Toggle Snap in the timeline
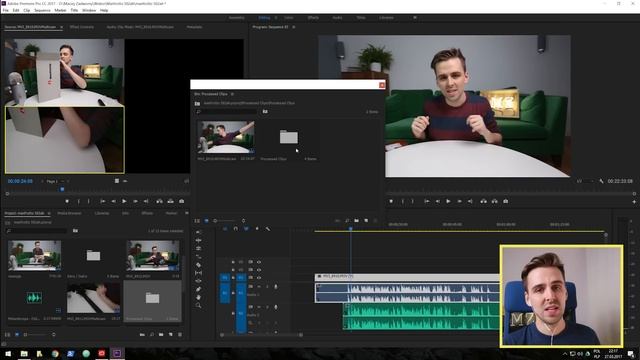Viewport: 640px width, 360px height. [x=236, y=229]
